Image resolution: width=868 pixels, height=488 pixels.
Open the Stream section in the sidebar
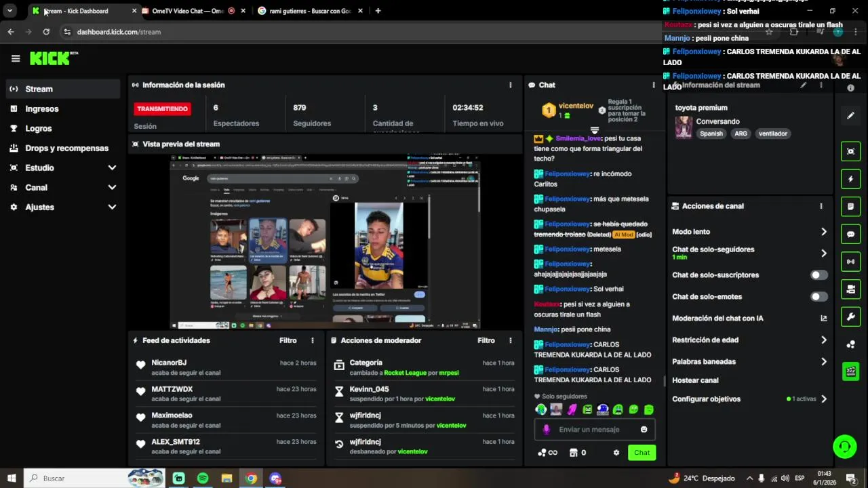click(62, 89)
